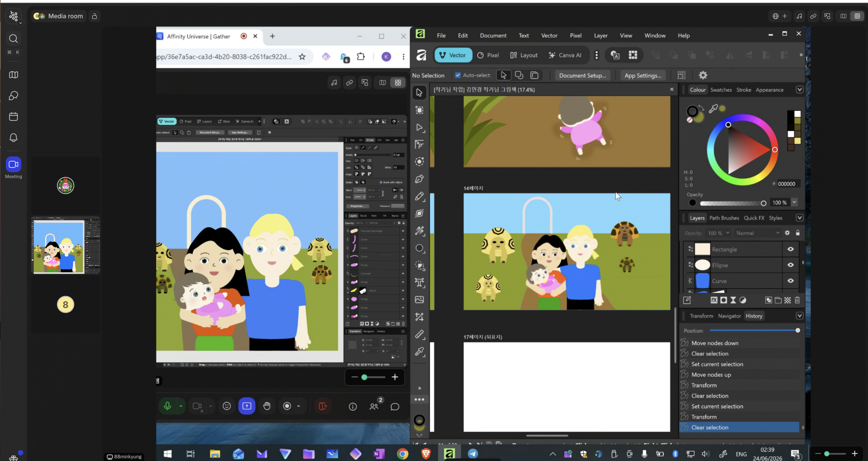Open the Document menu

tap(493, 35)
